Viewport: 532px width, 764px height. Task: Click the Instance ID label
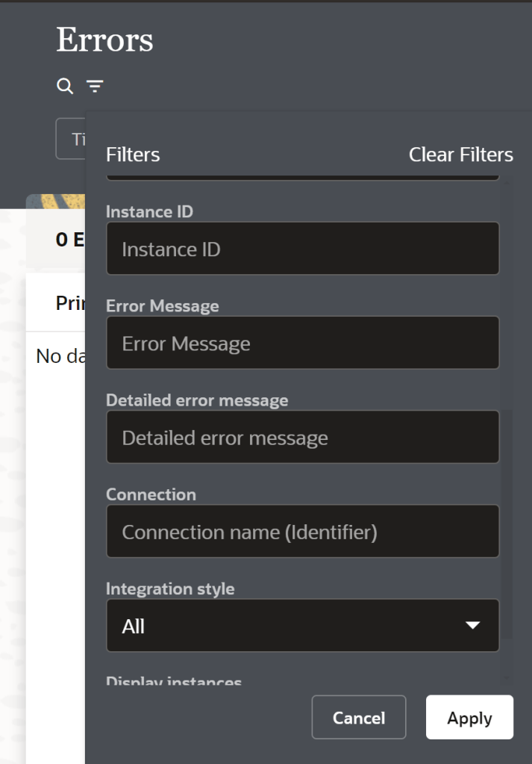[x=149, y=212]
